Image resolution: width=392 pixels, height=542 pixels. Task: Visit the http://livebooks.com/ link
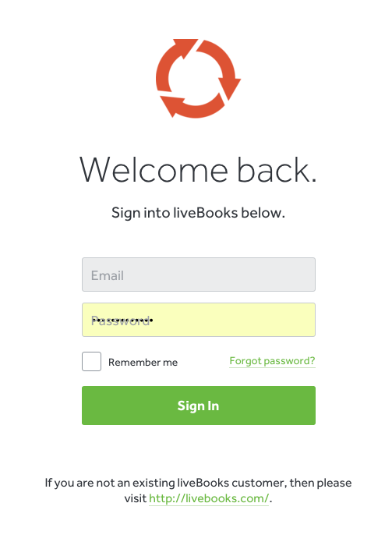tap(209, 498)
